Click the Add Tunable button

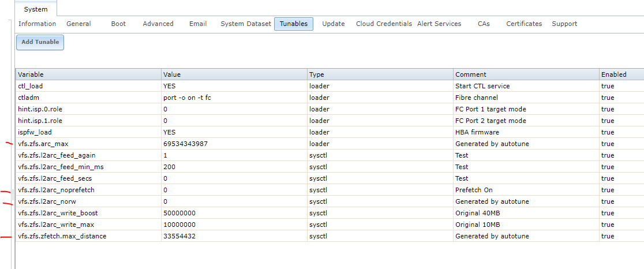(40, 42)
